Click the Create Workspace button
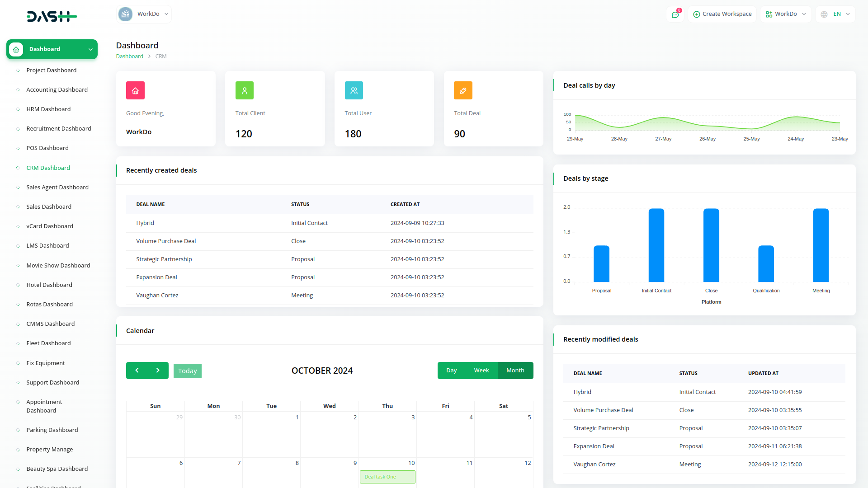This screenshot has width=868, height=488. click(722, 14)
